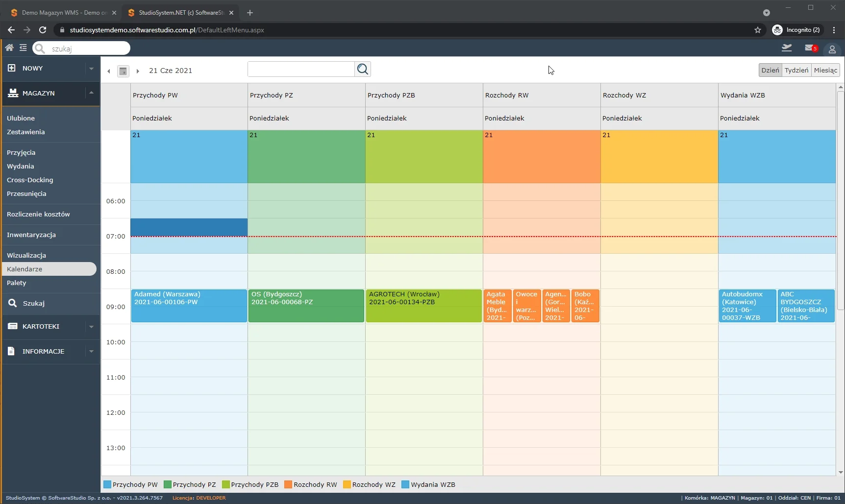The width and height of the screenshot is (845, 504).
Task: Go to previous day arrow
Action: [x=109, y=71]
